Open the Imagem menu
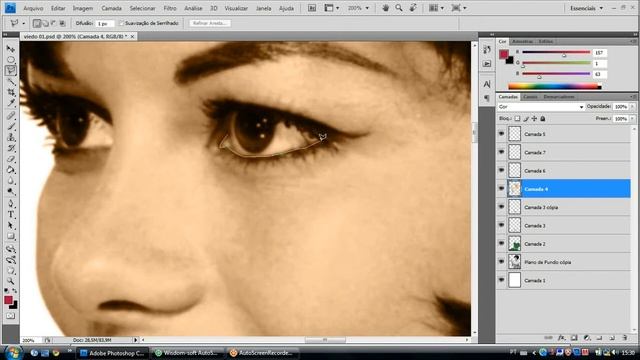 tap(83, 8)
